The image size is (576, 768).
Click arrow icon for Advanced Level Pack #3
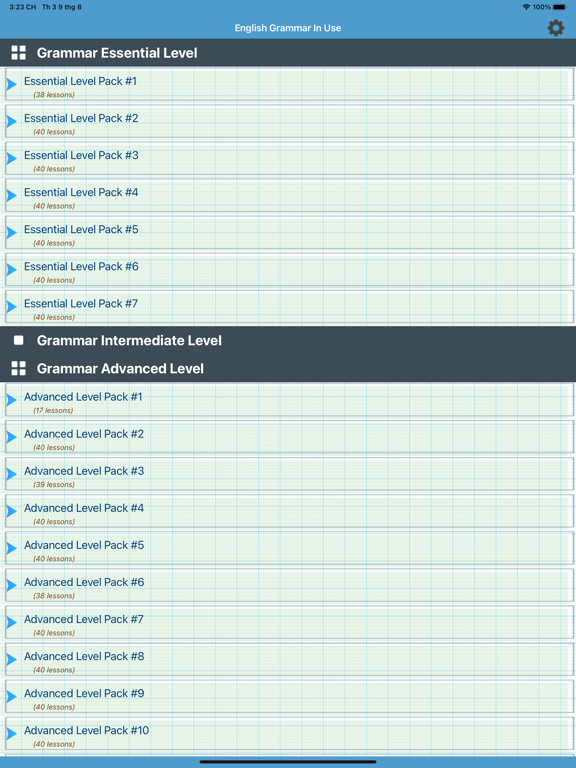11,474
